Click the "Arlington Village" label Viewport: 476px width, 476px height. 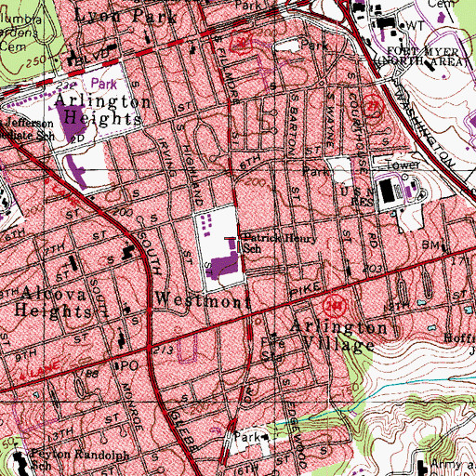tap(337, 337)
